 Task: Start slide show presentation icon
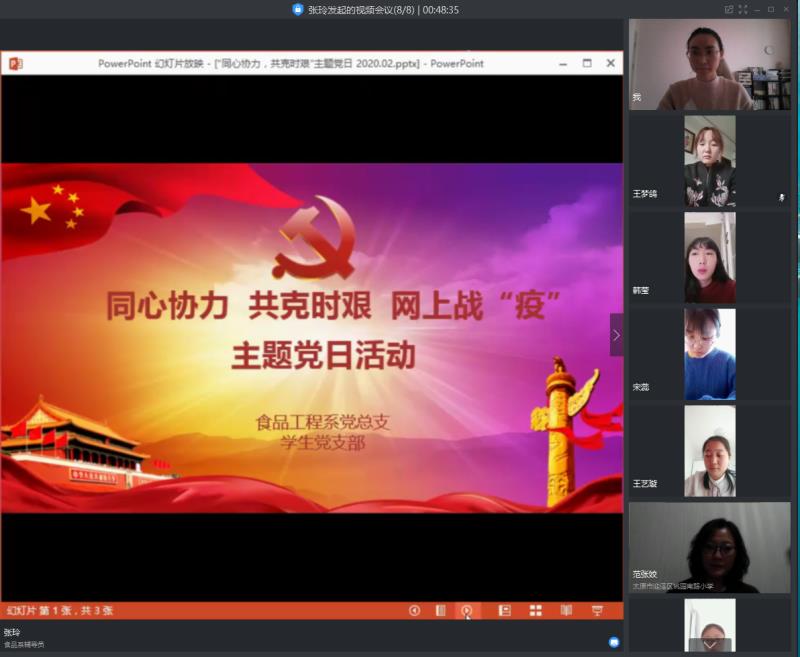(x=597, y=610)
